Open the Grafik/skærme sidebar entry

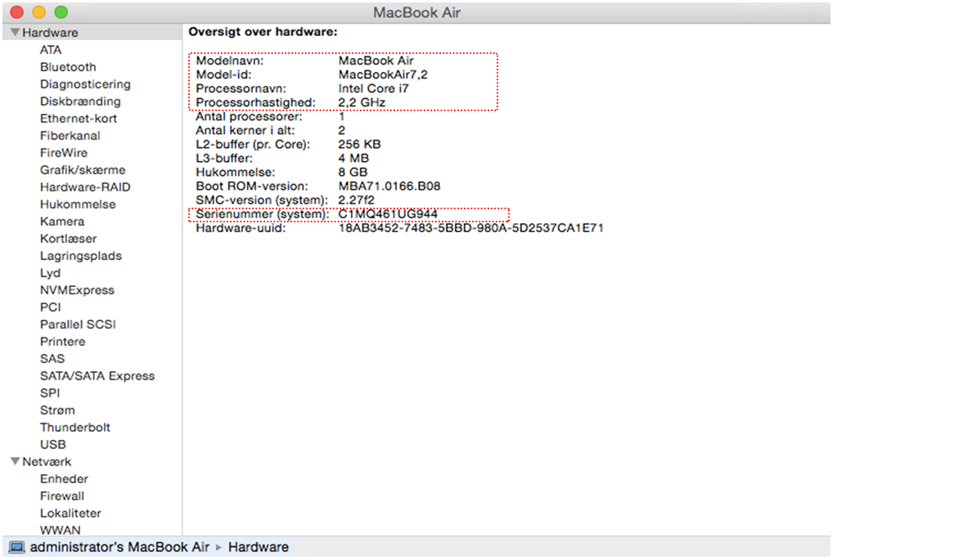83,170
